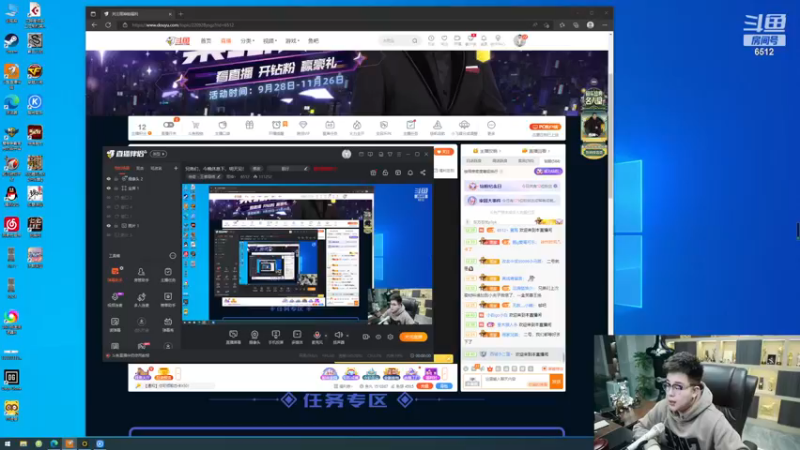
Task: Lock the 图片 1 source
Action: point(116,226)
